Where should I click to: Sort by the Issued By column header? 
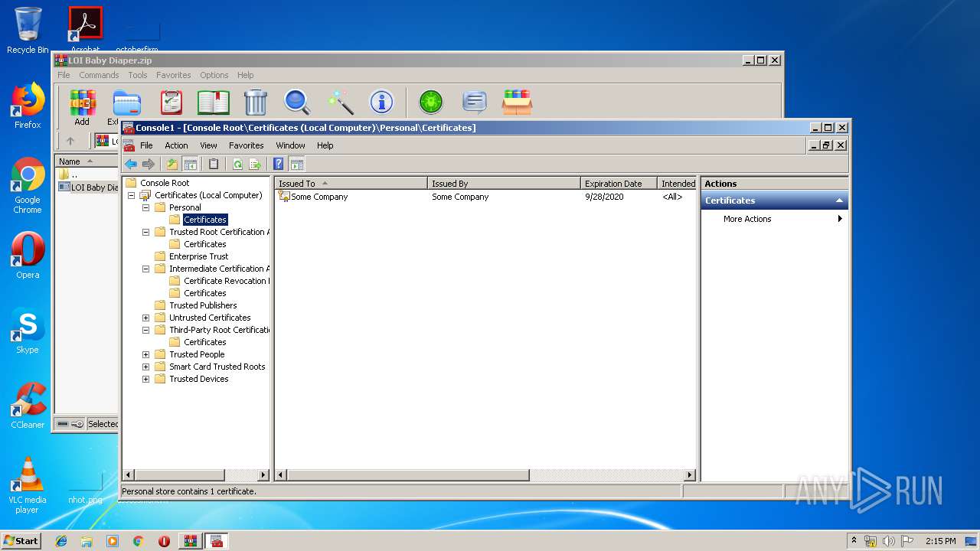504,184
